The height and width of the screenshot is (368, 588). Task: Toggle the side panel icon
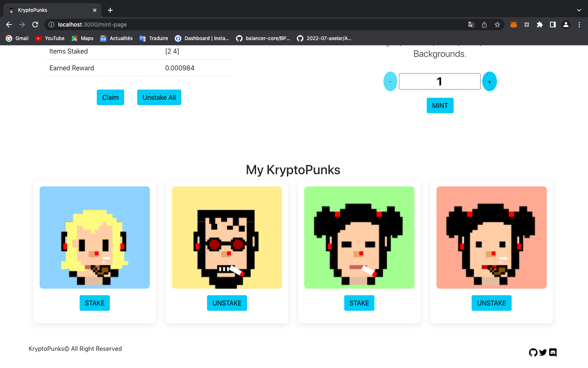(x=553, y=25)
